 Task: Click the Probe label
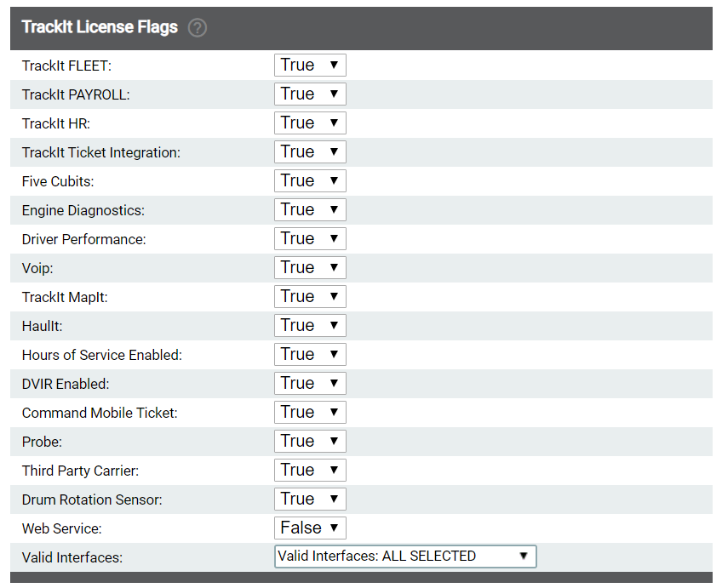point(42,442)
